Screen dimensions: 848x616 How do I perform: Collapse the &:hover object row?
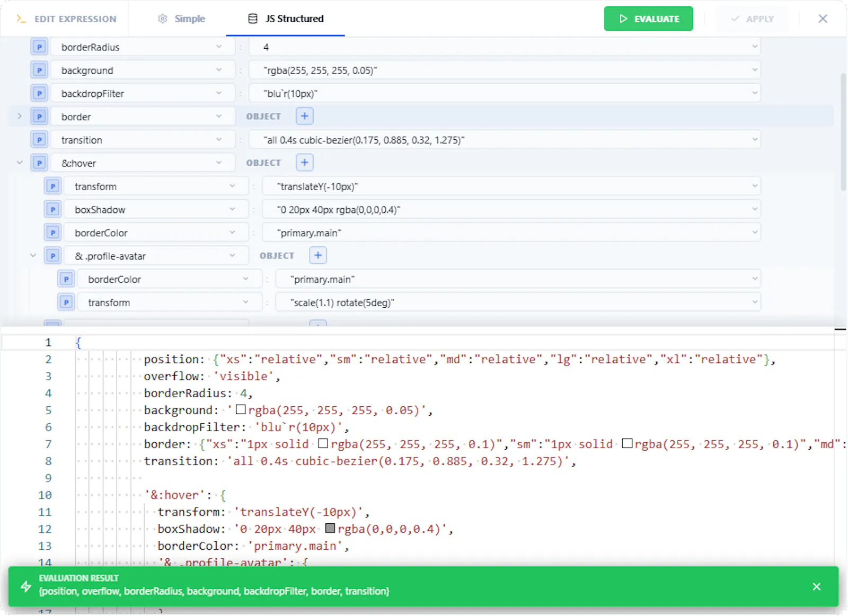20,163
